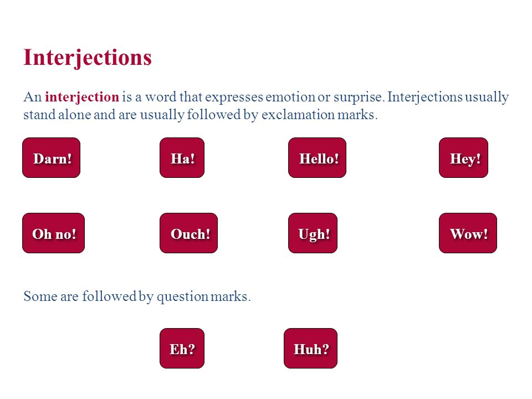Screen dimensions: 532x399
Task: Click 'Interjections usually' at the first line's end
Action: (x=448, y=98)
